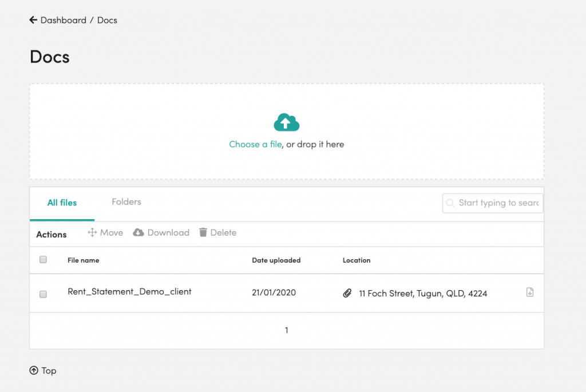The width and height of the screenshot is (586, 392).
Task: Toggle the select-all checkbox in header
Action: 43,260
